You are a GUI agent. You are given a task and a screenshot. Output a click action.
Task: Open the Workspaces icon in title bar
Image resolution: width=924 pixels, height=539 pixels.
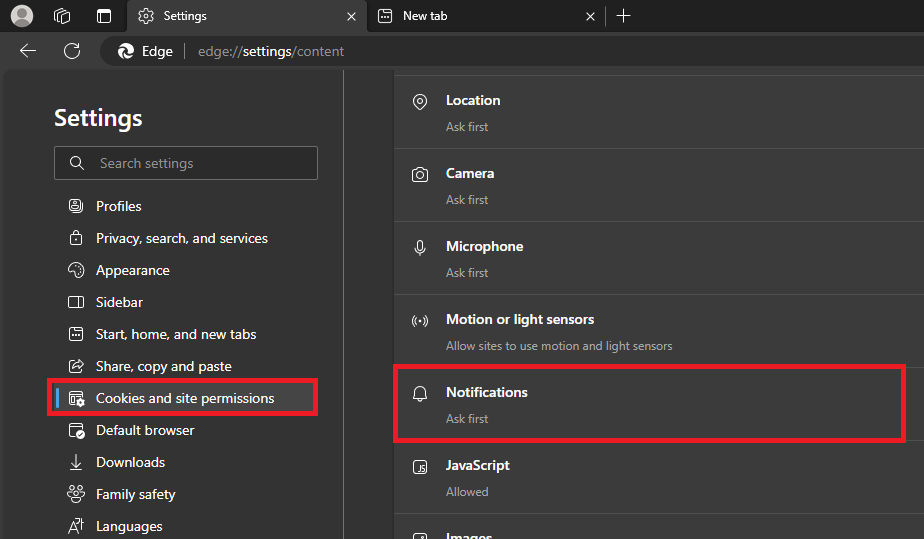pos(62,16)
